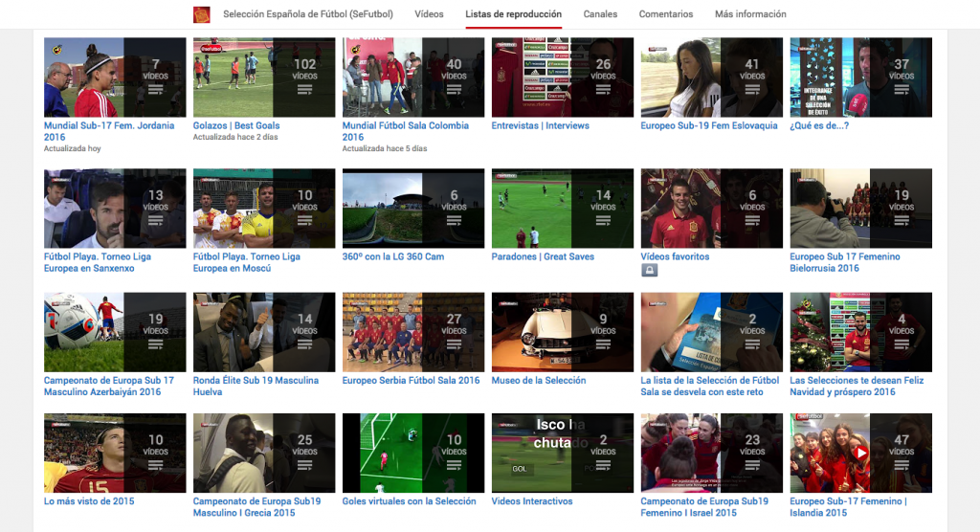Click the Golazos thumbnail with 102 vídeos
The width and height of the screenshot is (980, 532).
264,77
